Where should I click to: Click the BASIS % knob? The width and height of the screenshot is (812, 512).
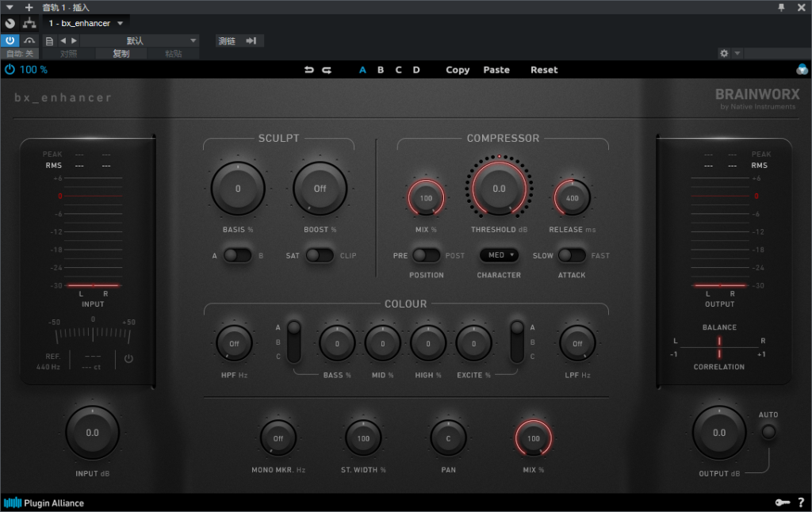[238, 189]
